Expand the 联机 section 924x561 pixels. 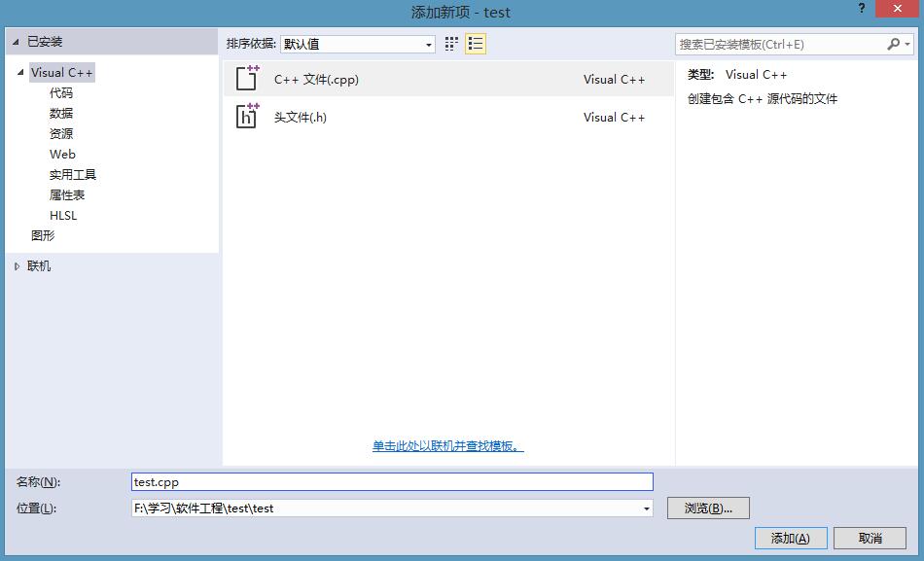click(18, 266)
